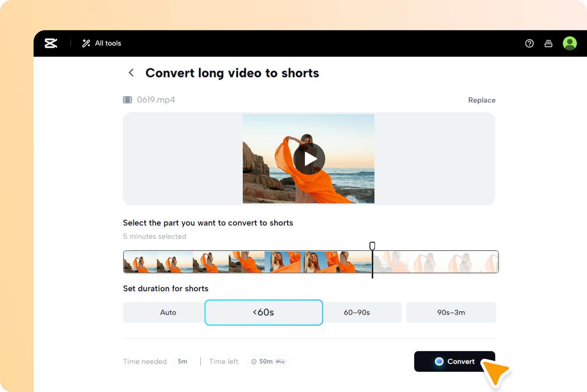Click the All tools menu entry
This screenshot has height=392, width=587.
click(108, 43)
